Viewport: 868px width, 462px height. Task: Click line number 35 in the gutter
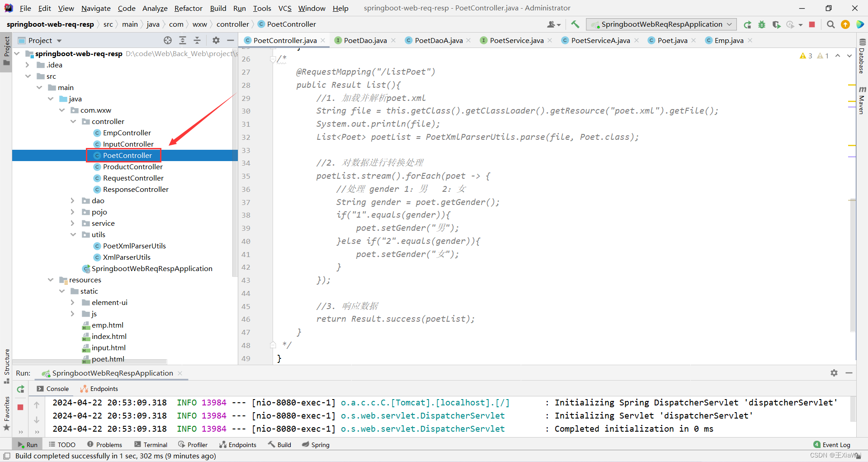(245, 176)
